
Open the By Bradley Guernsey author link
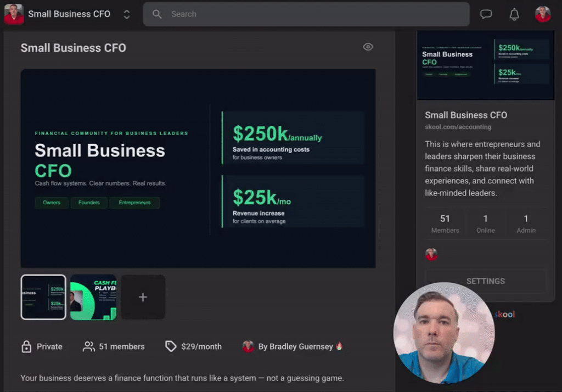[x=295, y=346]
